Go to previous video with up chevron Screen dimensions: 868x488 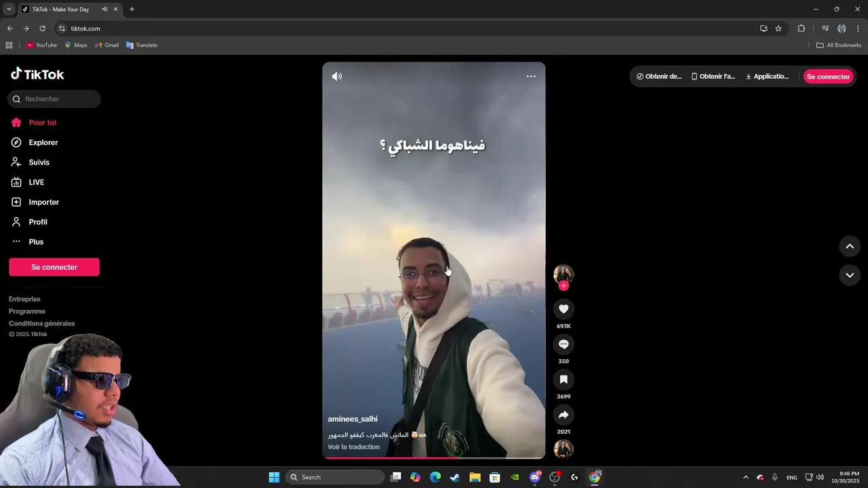click(850, 246)
